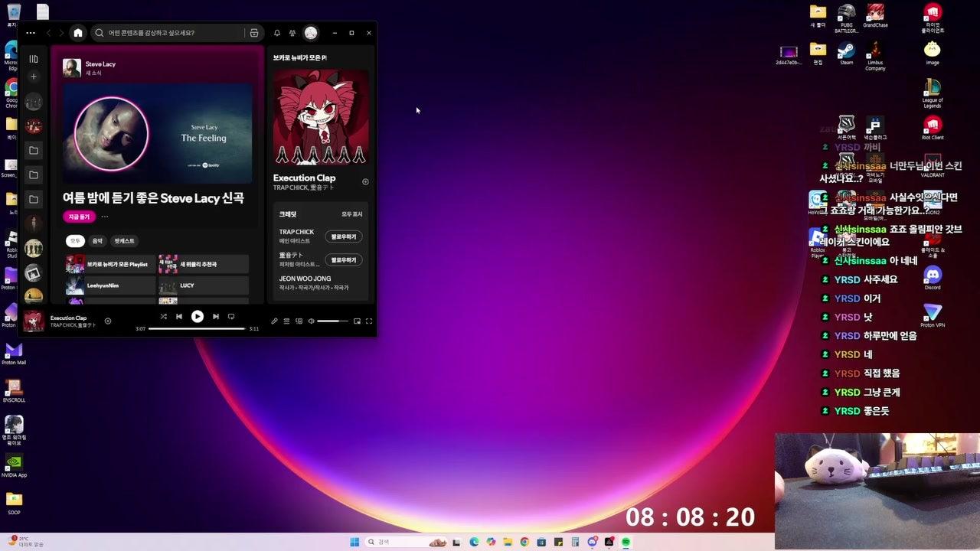Select the 모두 filter chip
The image size is (980, 551).
coord(75,241)
